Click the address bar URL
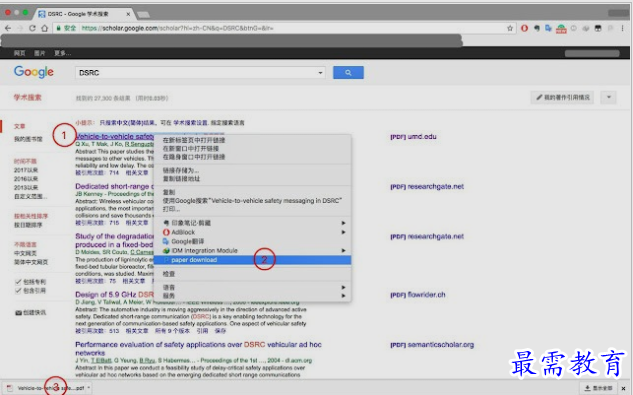This screenshot has width=633, height=395. (x=178, y=28)
